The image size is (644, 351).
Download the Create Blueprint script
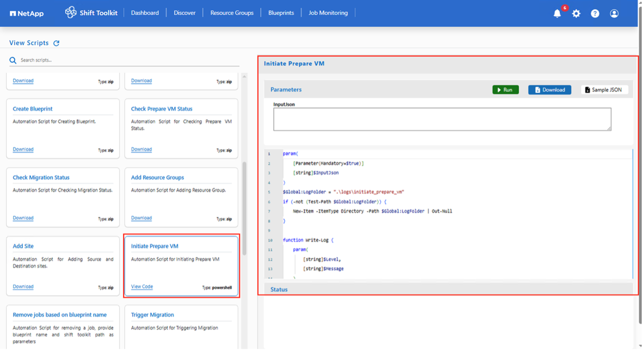point(23,149)
